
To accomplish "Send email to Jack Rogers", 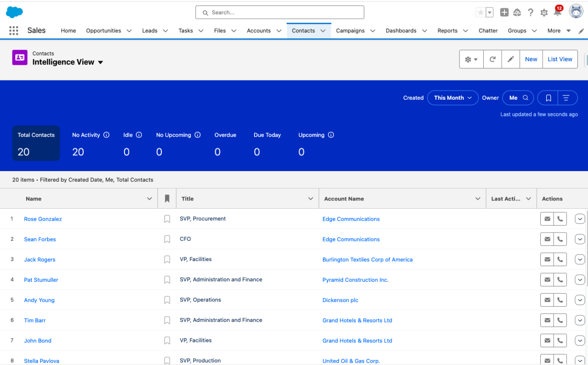I will point(547,260).
